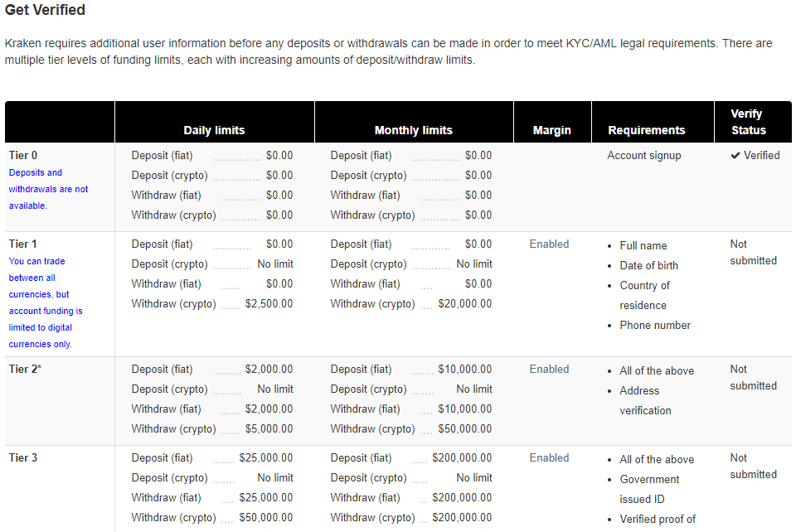Click the blue note under Tier 0

[x=48, y=189]
